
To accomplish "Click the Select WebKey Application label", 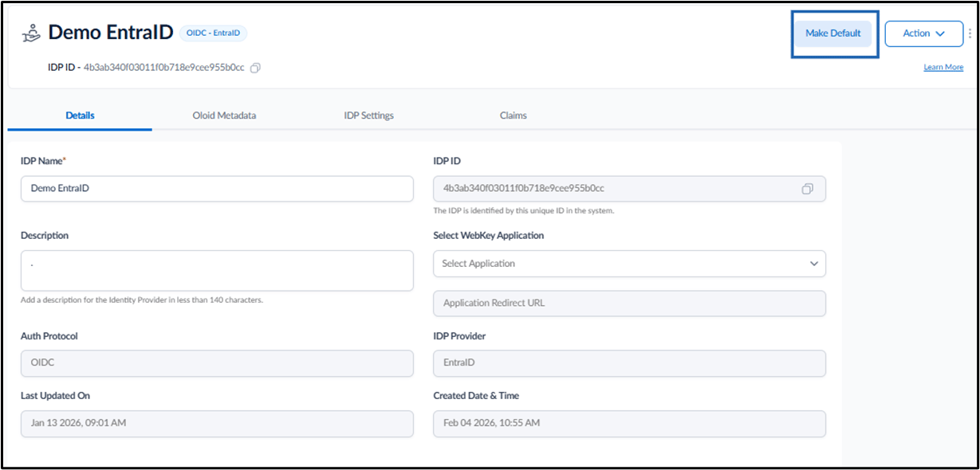I will click(x=489, y=236).
